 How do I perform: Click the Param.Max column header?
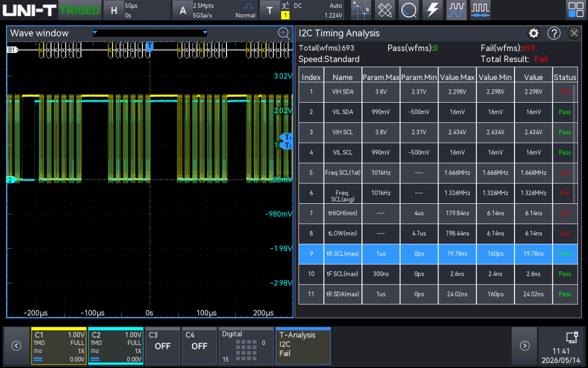tap(381, 77)
